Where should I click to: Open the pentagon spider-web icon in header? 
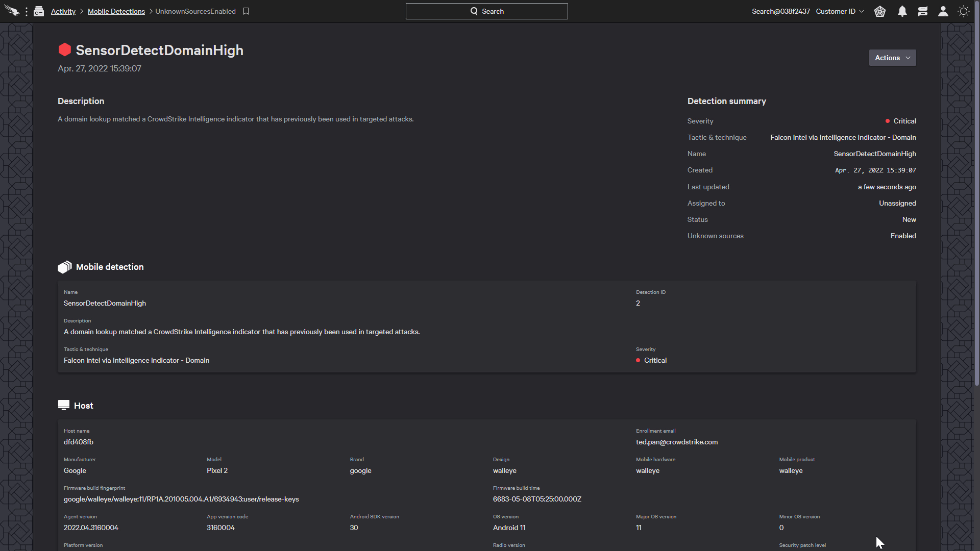[x=880, y=11]
